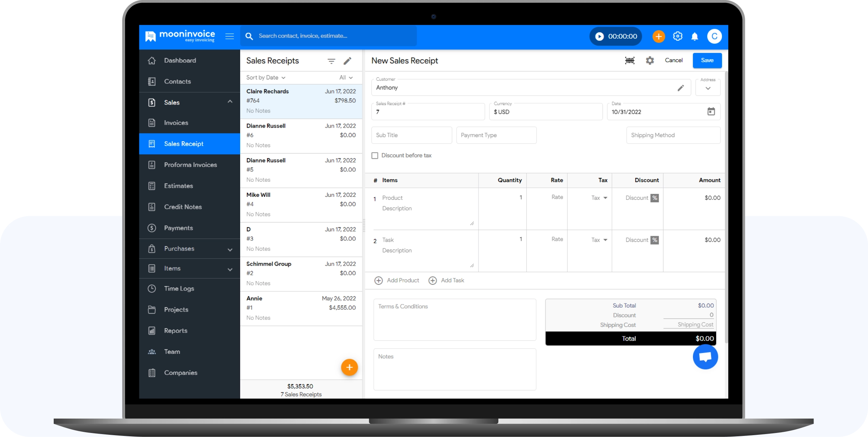
Task: Click the Save button
Action: (707, 60)
